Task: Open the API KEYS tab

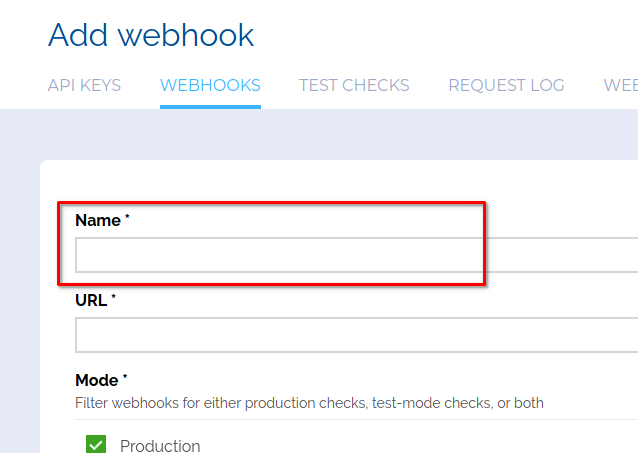Action: [84, 85]
